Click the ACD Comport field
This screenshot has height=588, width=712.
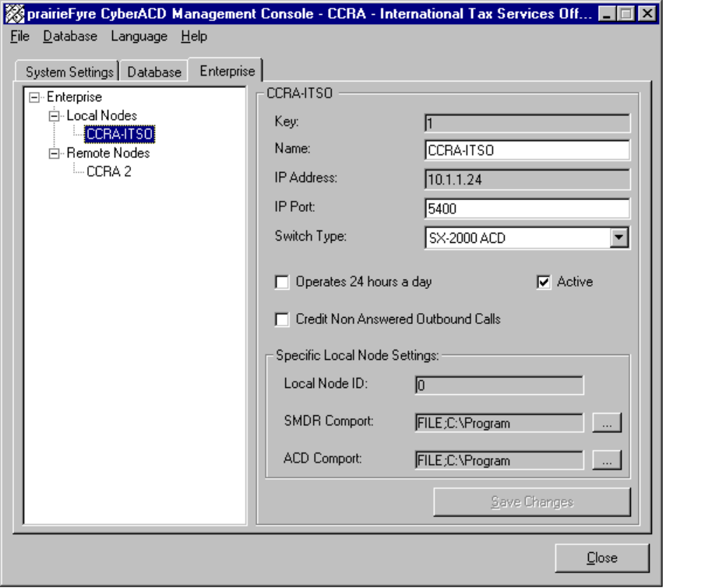click(499, 460)
